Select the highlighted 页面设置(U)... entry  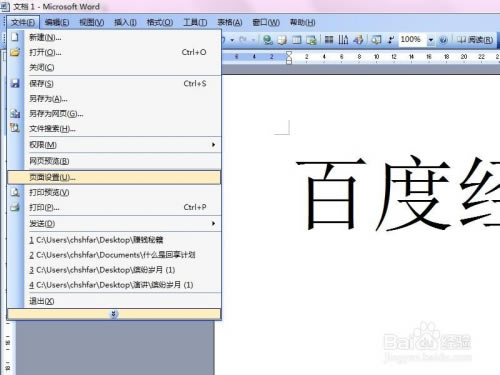pyautogui.click(x=114, y=177)
